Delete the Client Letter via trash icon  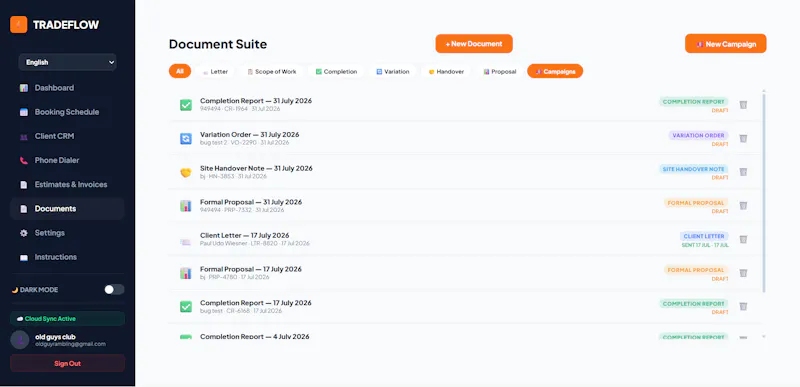click(x=743, y=239)
